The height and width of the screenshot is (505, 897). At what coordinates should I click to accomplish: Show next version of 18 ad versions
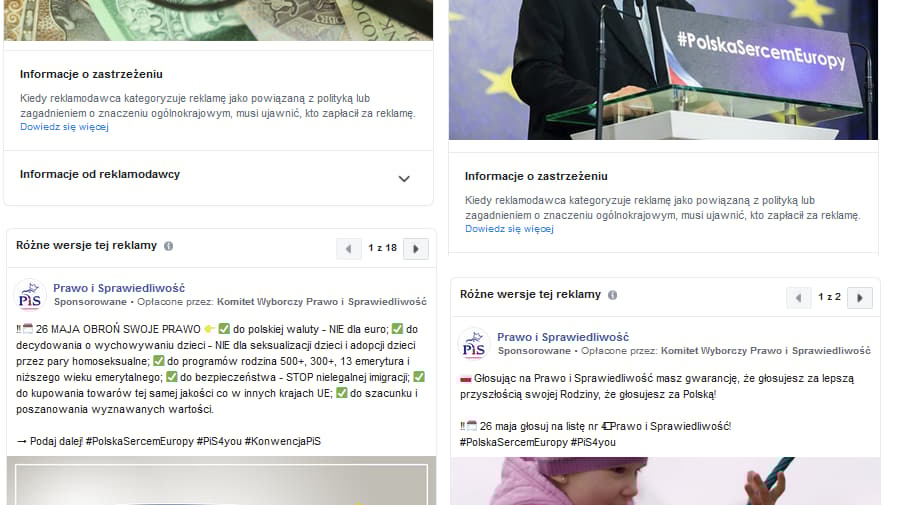(x=416, y=249)
